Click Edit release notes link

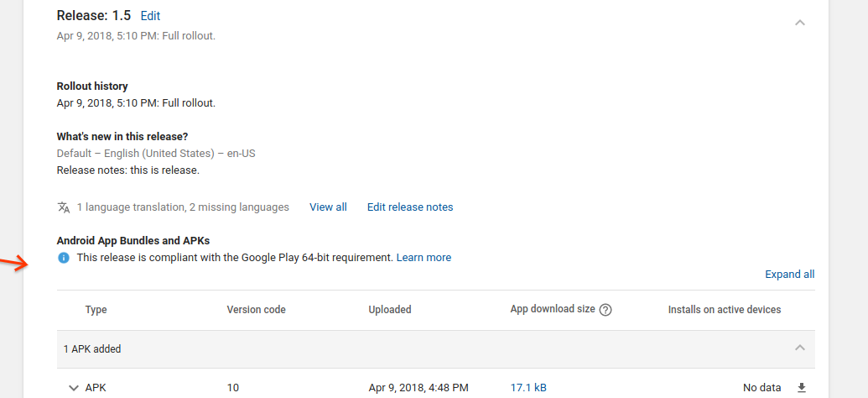[x=410, y=207]
